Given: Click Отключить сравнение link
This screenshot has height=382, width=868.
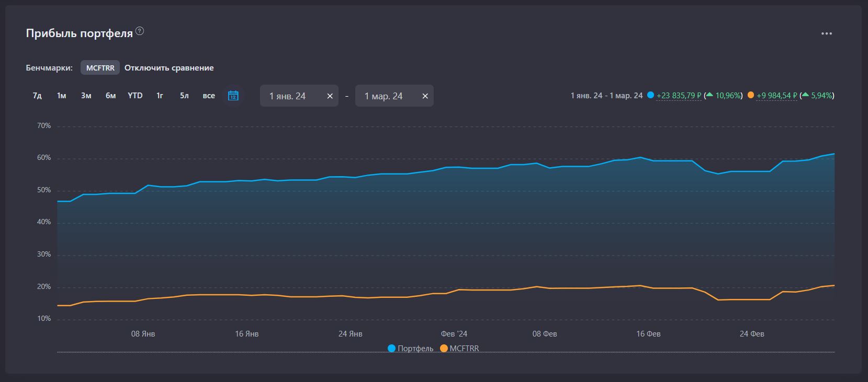Looking at the screenshot, I should coord(169,68).
